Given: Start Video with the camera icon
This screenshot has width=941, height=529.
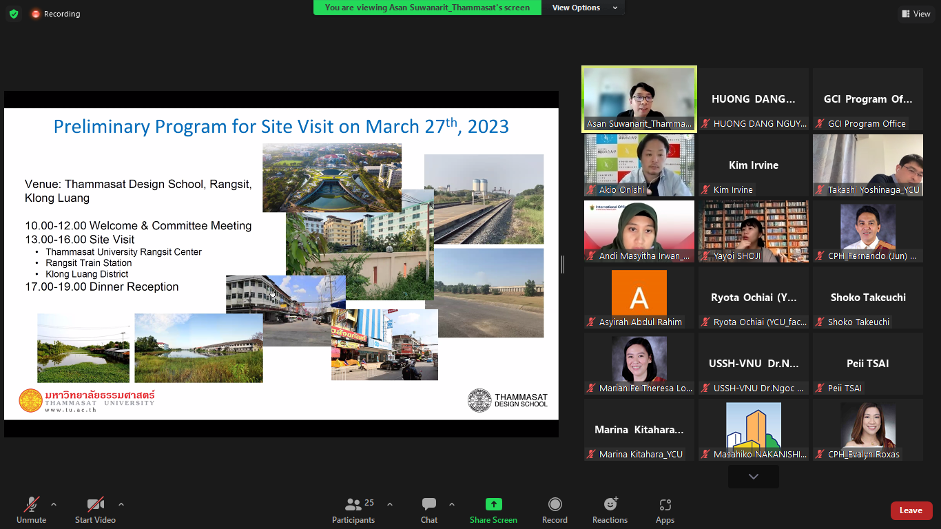Looking at the screenshot, I should point(95,510).
